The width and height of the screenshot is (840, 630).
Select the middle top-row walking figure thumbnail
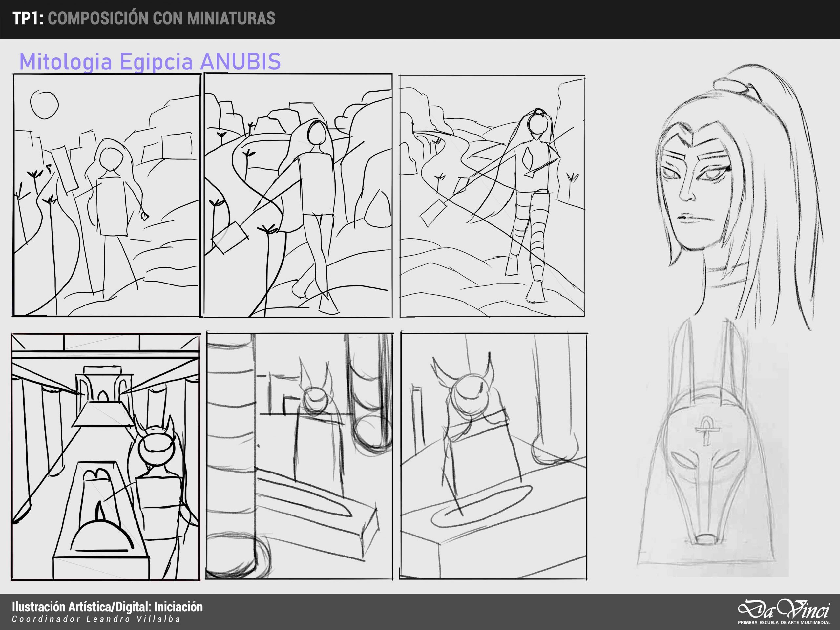pos(298,195)
